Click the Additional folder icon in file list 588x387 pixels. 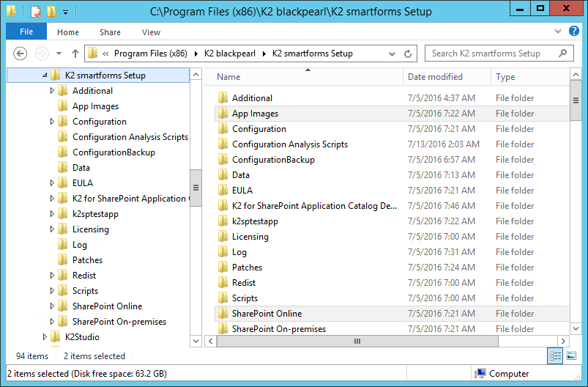[223, 98]
